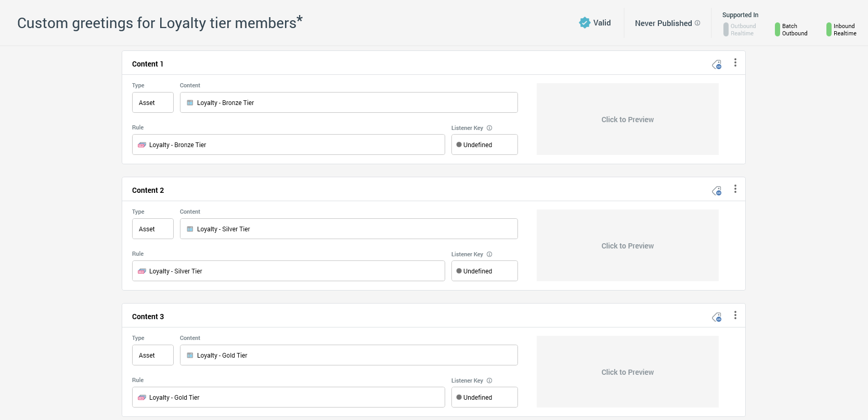Select the Loyalty - Bronze Tier rule field
This screenshot has width=868, height=420.
point(288,145)
